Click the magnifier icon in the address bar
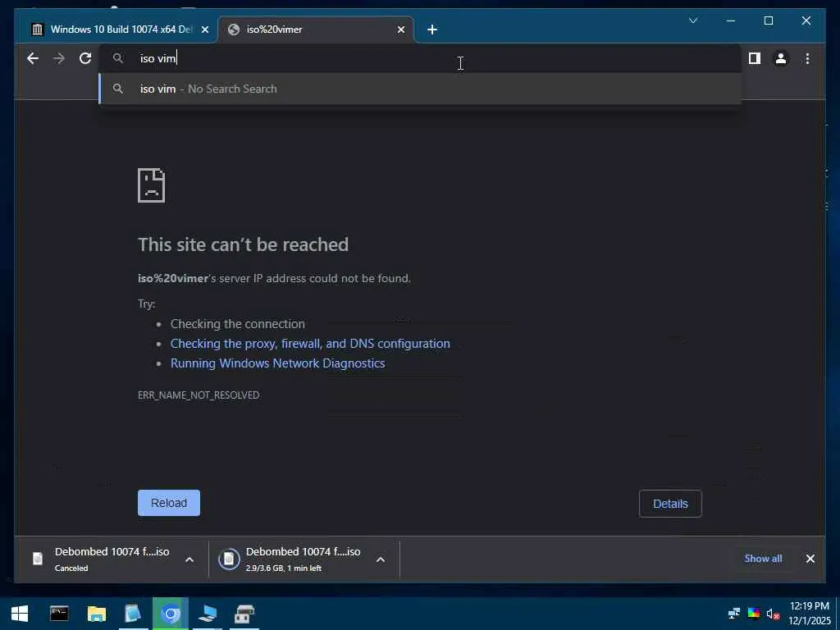Screen dimensions: 840x630 pos(118,58)
